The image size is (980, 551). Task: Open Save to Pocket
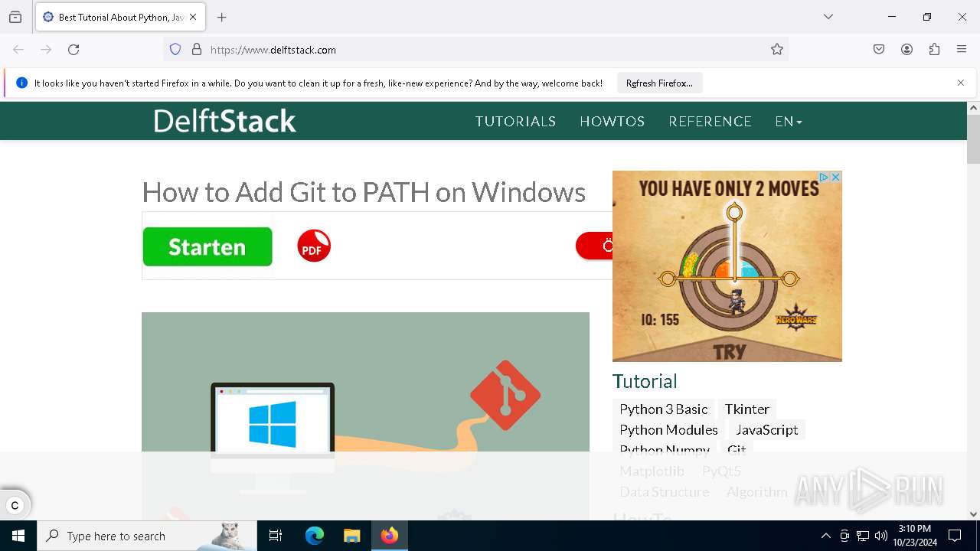pos(879,50)
